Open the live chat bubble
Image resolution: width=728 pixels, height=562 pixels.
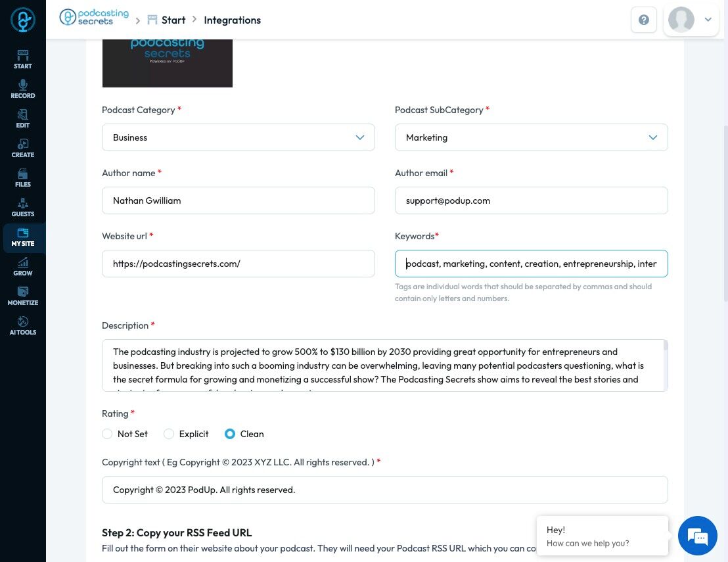click(x=697, y=536)
